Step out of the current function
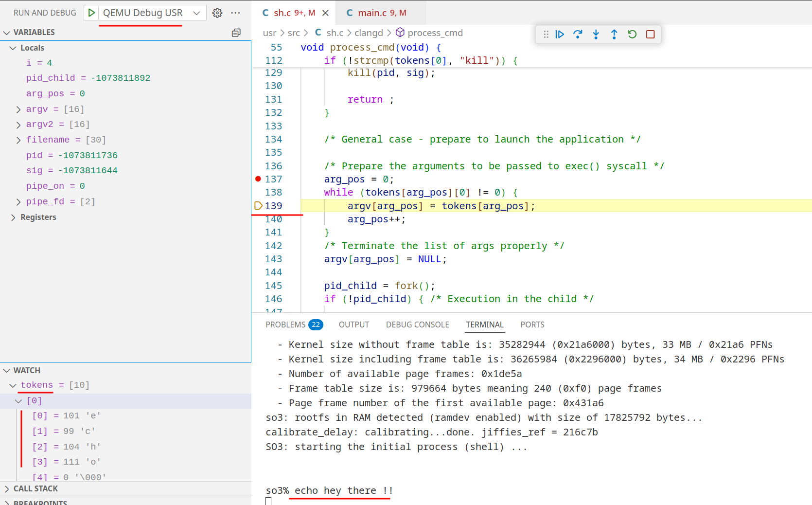Viewport: 812px width, 505px height. point(614,34)
